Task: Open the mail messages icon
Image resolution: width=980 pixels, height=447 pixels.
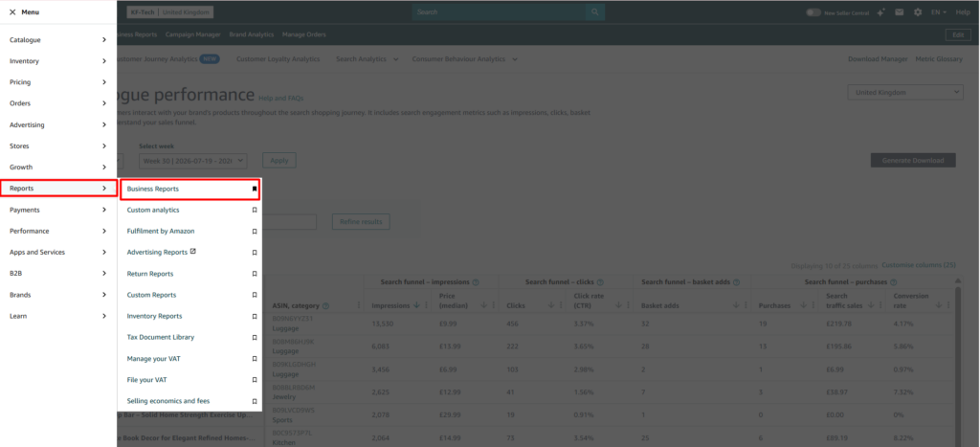Action: tap(899, 11)
